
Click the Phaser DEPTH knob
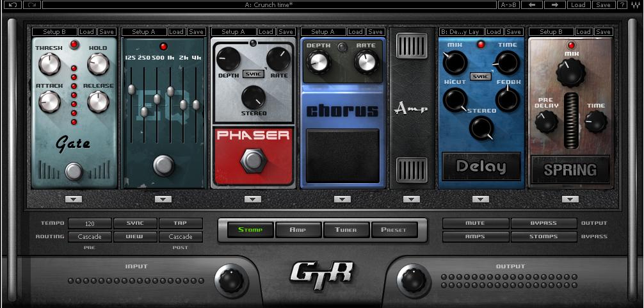click(229, 59)
